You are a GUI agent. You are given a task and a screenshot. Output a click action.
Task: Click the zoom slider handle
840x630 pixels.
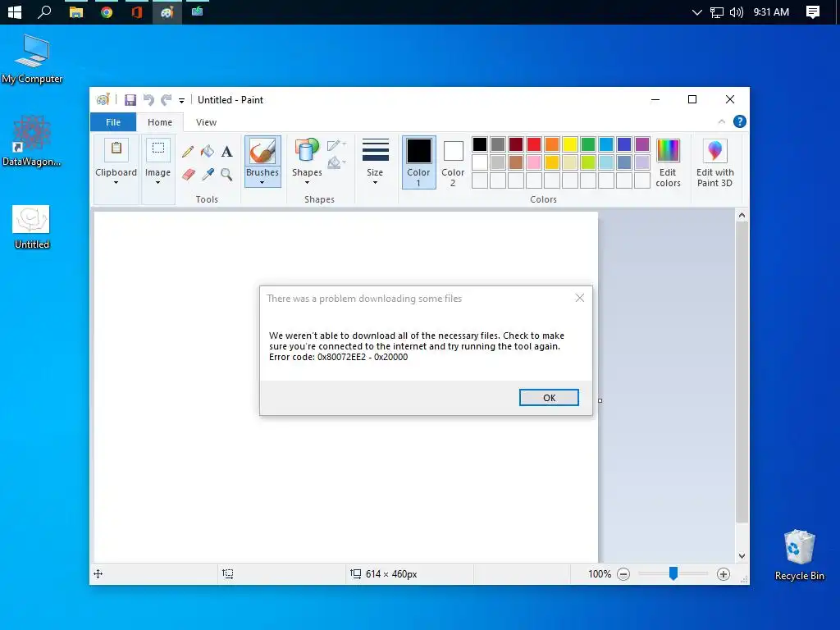point(673,573)
